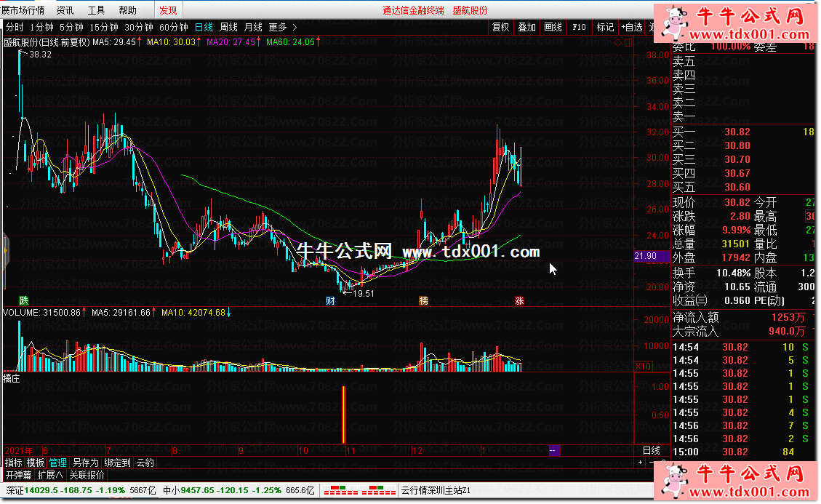
Task: Click the 绑定到 bind button
Action: tap(117, 463)
